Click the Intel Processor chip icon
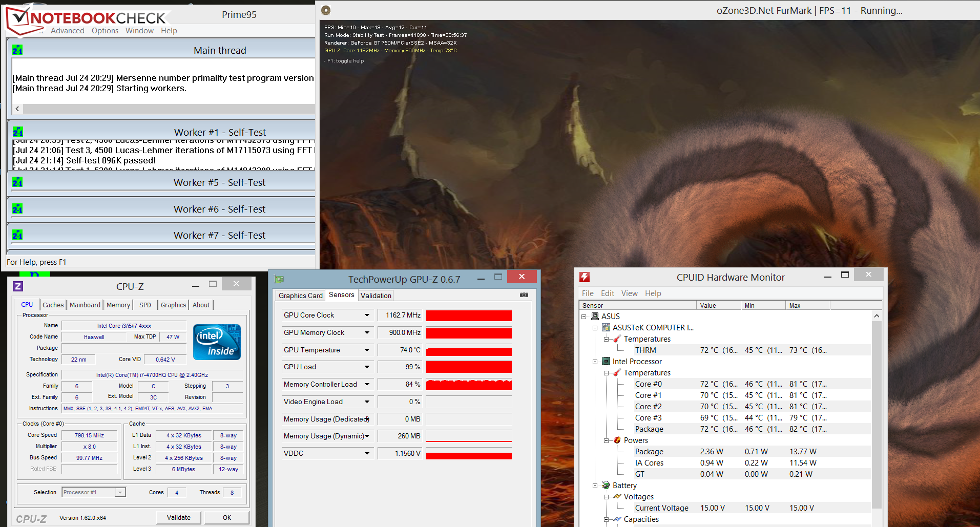This screenshot has width=980, height=527. pyautogui.click(x=606, y=362)
